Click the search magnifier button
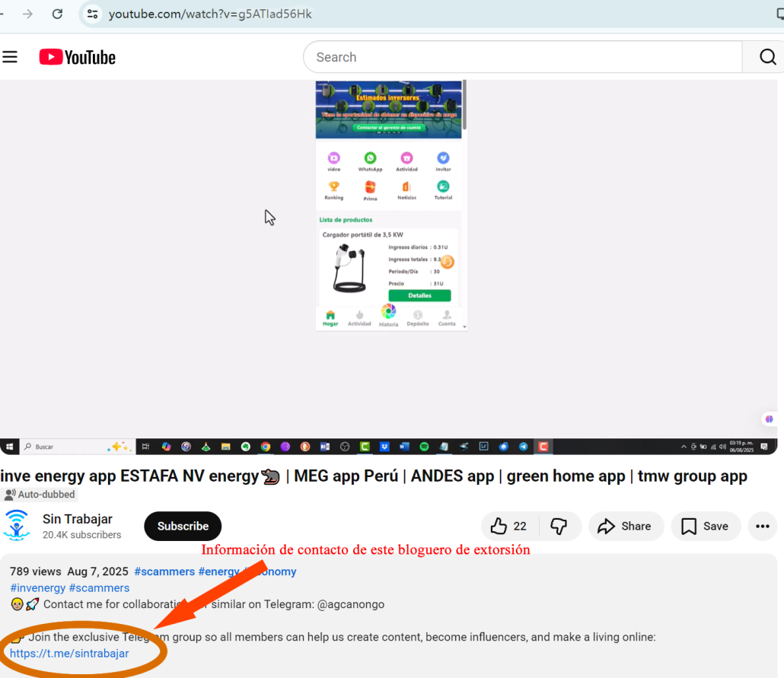Screen dimensions: 784x678 766,57
